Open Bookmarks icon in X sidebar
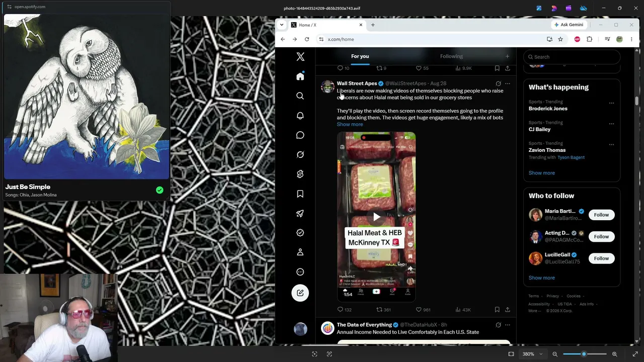Viewport: 644px width, 362px height. click(300, 194)
